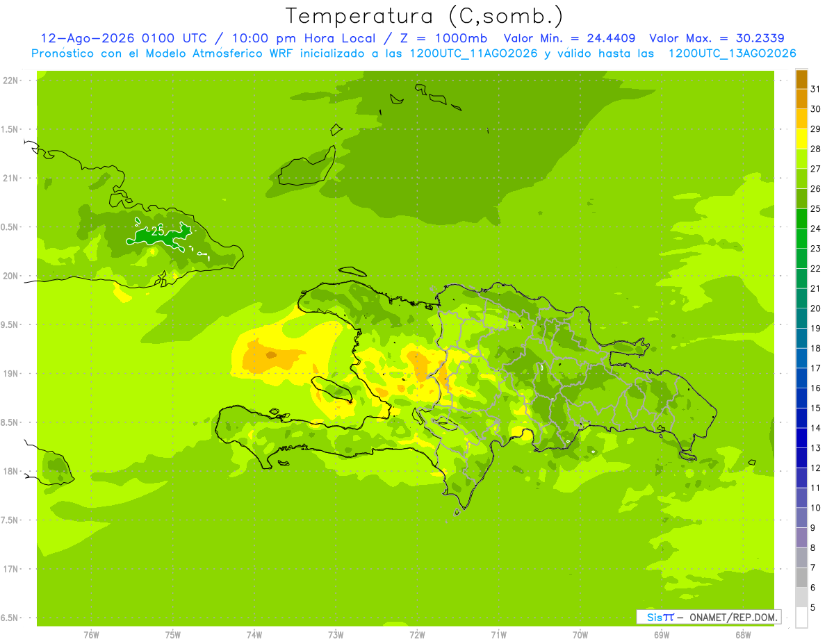Select the init time "1200UTC_11AGO2026"

(x=473, y=53)
